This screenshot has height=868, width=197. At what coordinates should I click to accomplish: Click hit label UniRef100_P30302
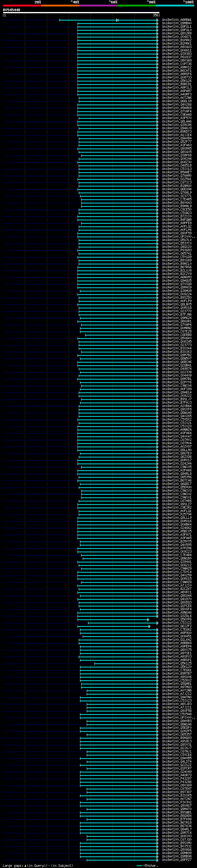coord(176,802)
